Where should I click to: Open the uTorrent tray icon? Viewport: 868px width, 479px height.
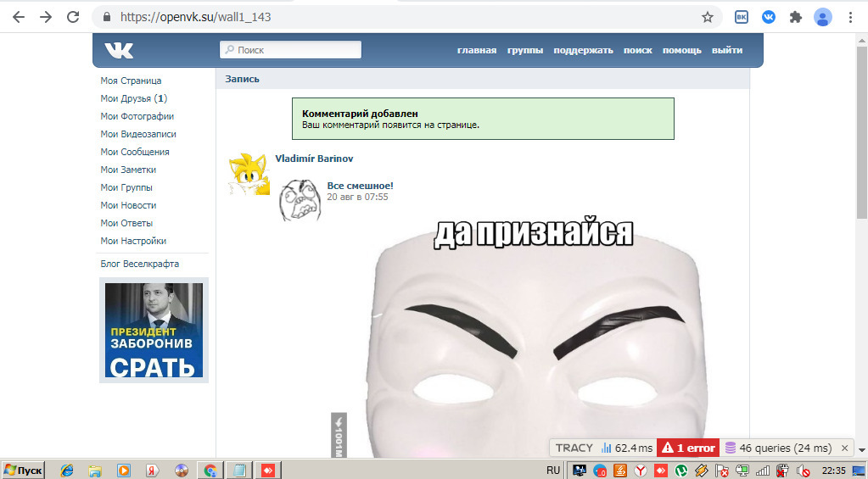(x=680, y=471)
